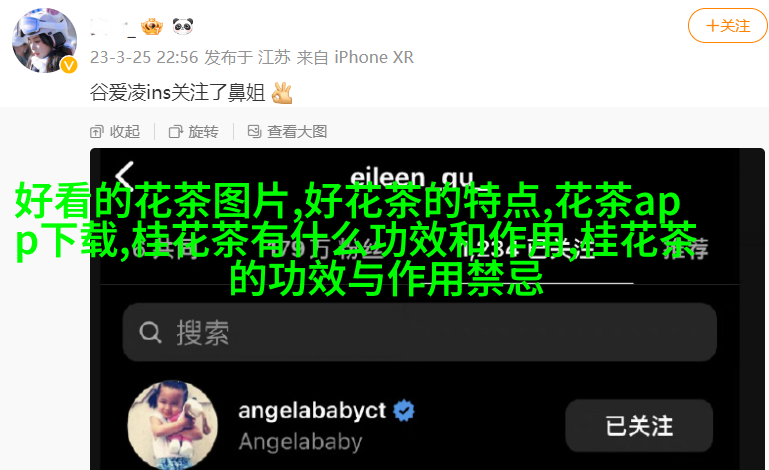Screen dimensions: 769x470
Task: Click the blue verified checkmark badge
Action: [404, 411]
